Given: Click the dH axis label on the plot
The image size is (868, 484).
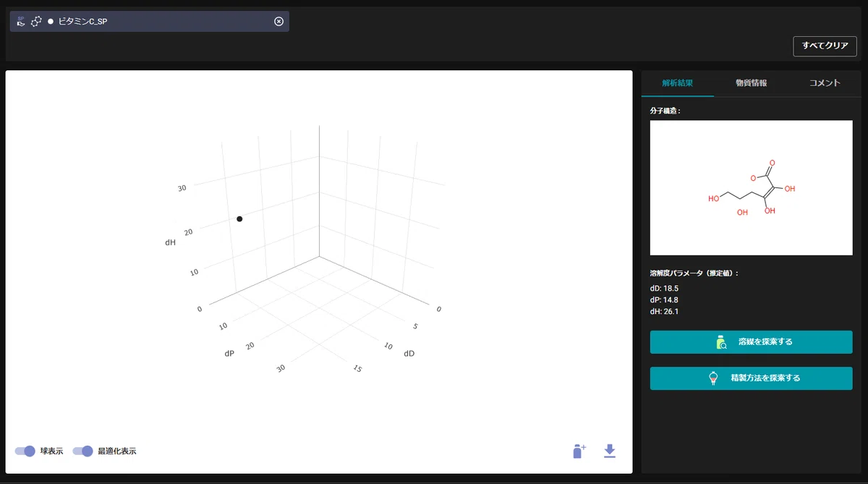Looking at the screenshot, I should (x=171, y=242).
